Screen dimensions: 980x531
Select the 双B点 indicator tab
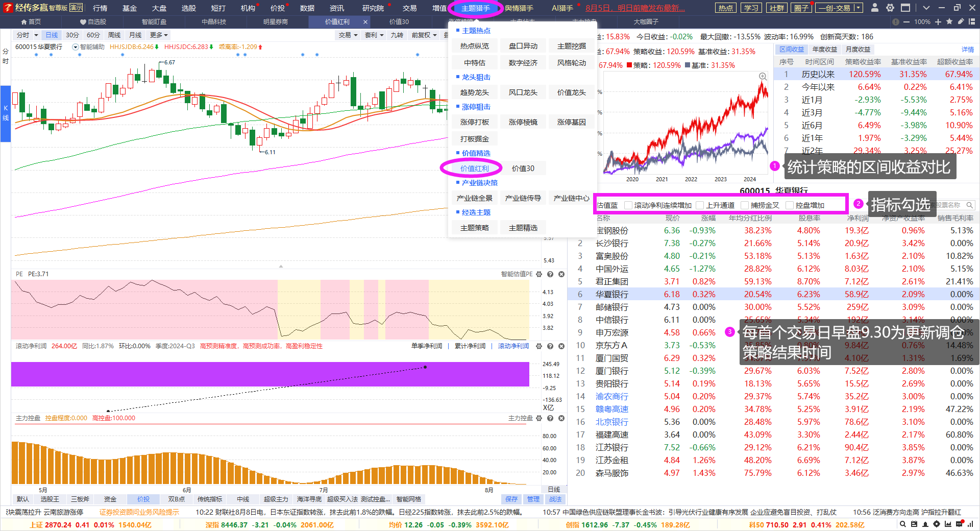[177, 499]
